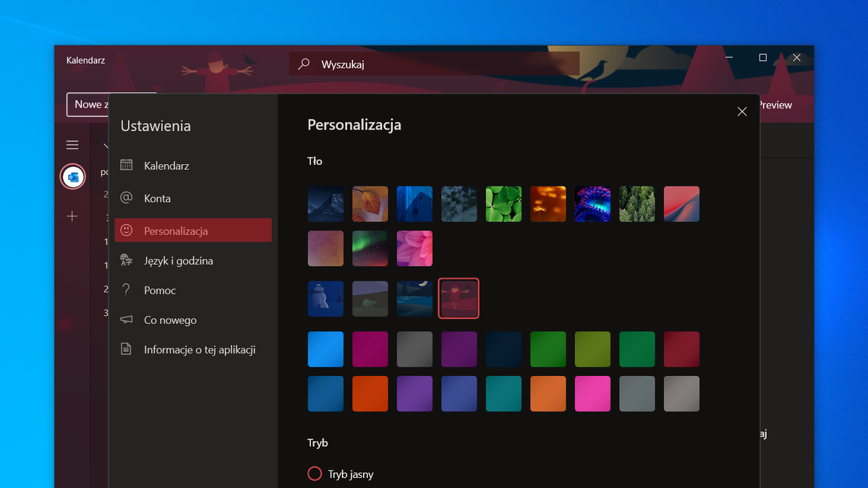Viewport: 868px width, 488px height.
Task: Click the search magnifier icon
Action: (302, 63)
